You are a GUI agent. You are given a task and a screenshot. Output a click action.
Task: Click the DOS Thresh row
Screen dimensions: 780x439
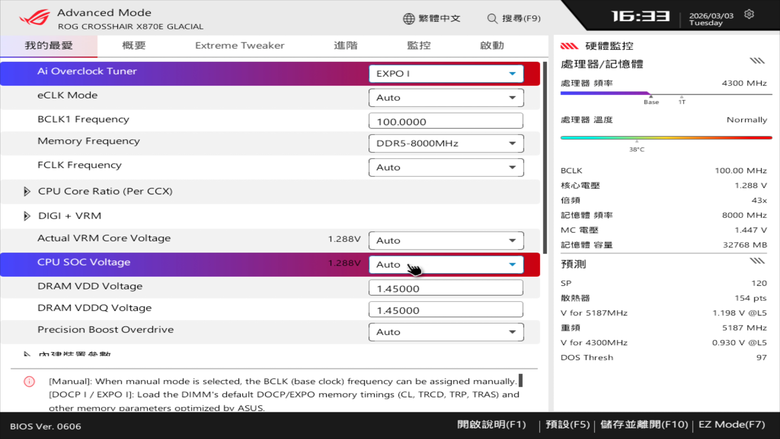point(664,357)
